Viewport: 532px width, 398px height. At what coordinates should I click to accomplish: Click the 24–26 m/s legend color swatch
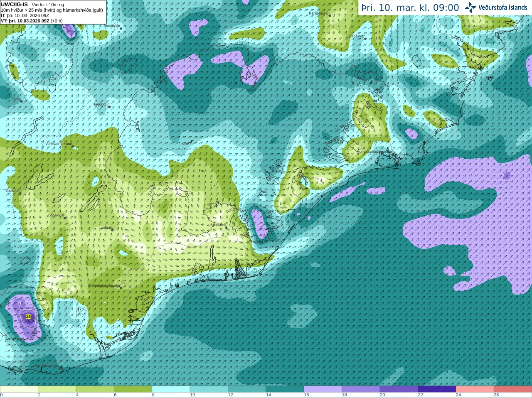pos(475,389)
